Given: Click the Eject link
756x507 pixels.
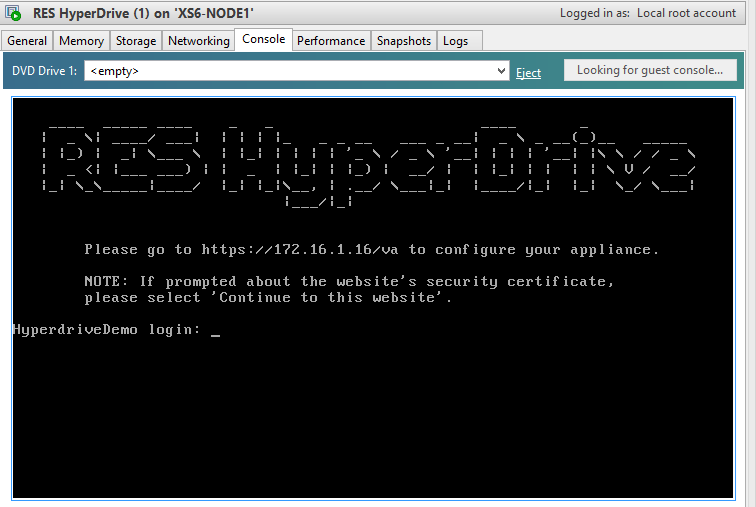Looking at the screenshot, I should (528, 73).
